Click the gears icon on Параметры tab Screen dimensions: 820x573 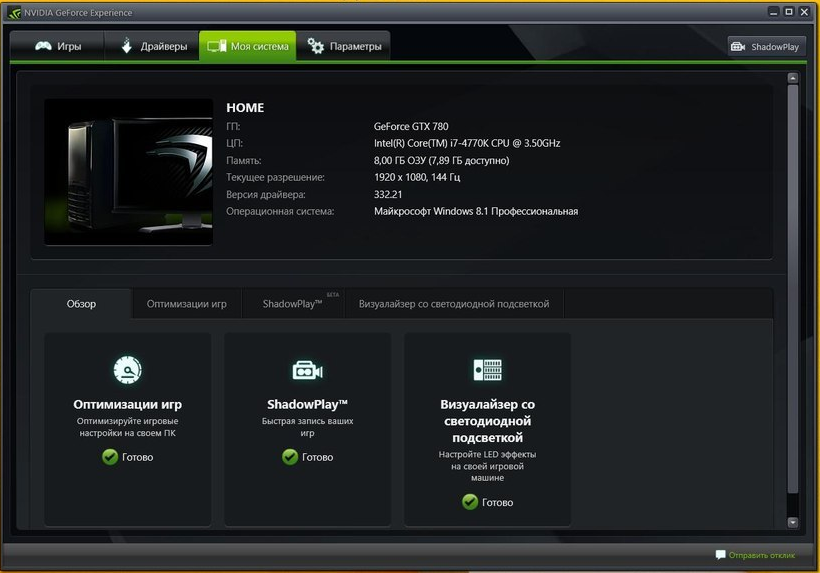pos(315,46)
